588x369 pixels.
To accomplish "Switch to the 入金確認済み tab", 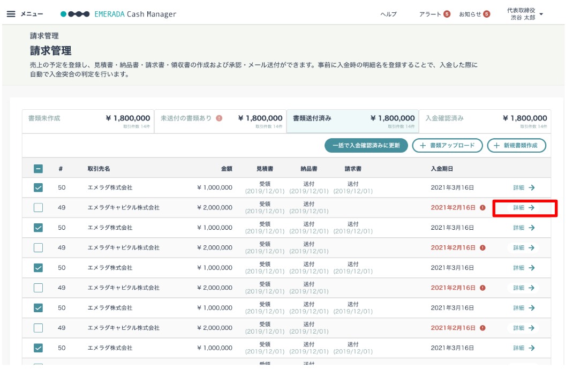I will point(485,121).
